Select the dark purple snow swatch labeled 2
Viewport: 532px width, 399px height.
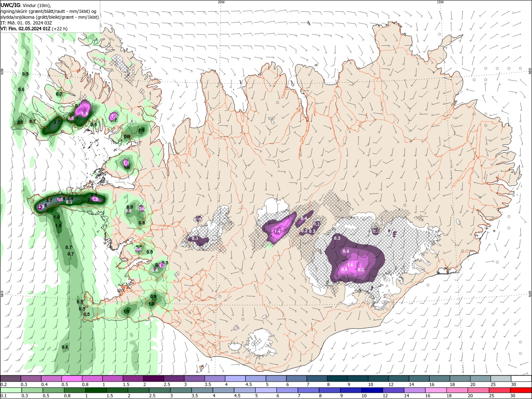153,379
